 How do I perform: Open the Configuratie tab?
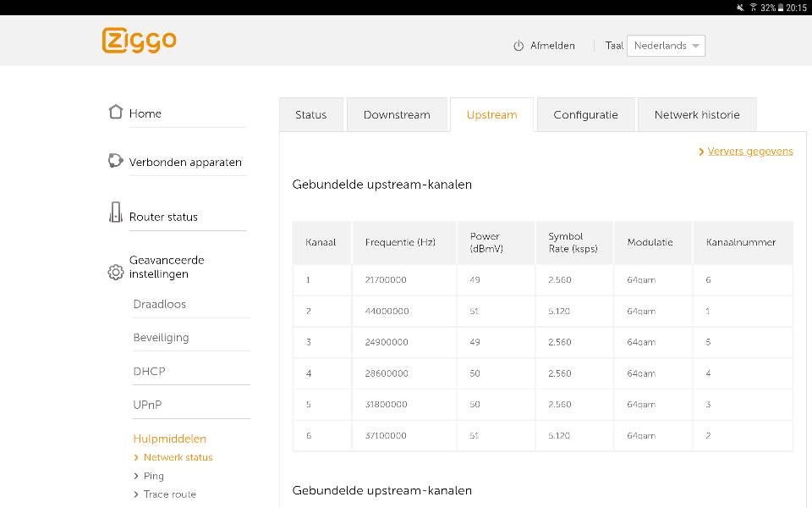(585, 114)
